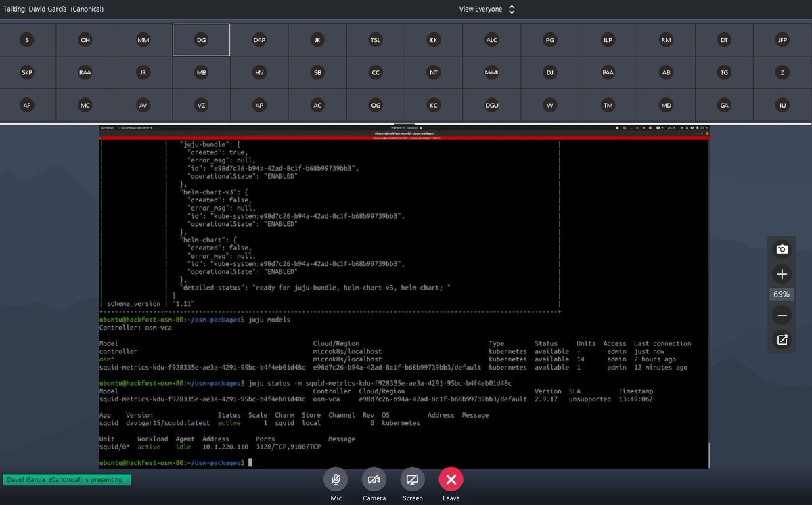Take a snapshot of the shared screen
The width and height of the screenshot is (812, 505).
coord(782,249)
